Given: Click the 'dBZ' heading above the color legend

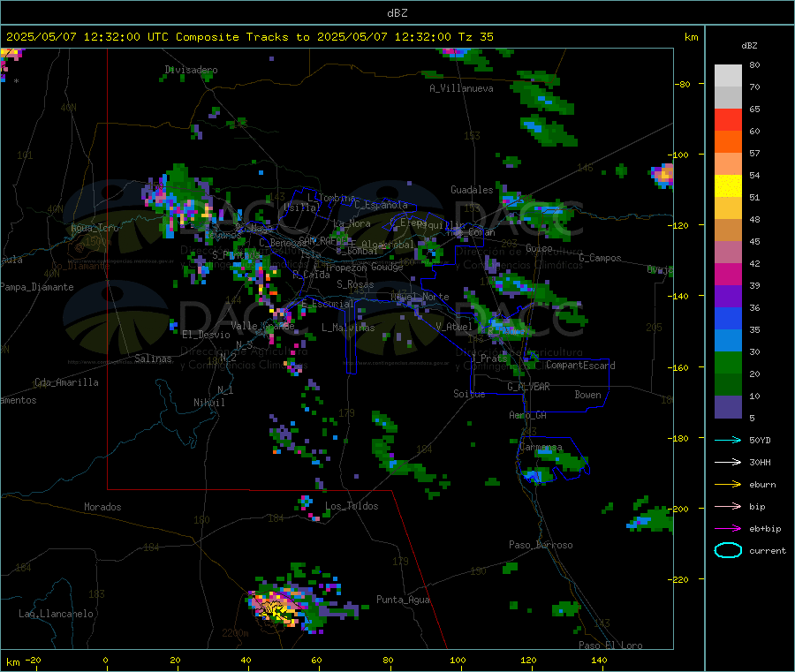Looking at the screenshot, I should coord(749,46).
